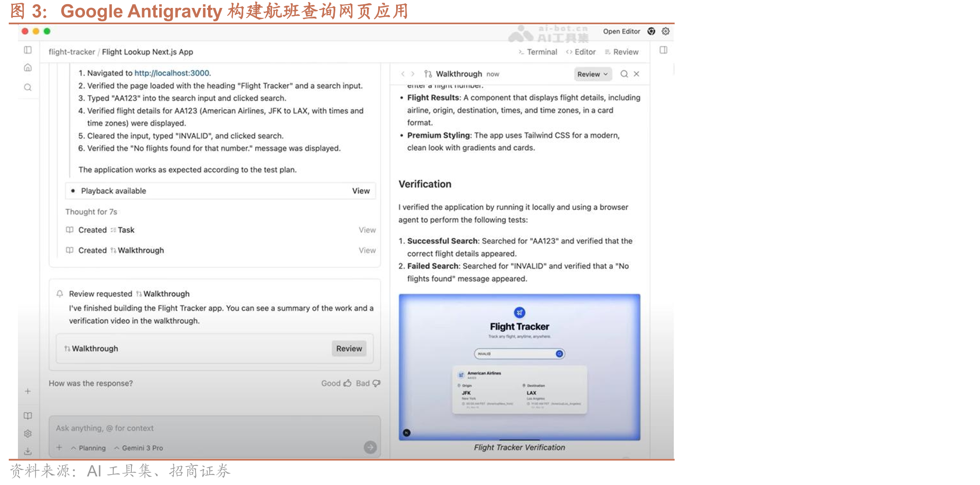Click the download icon in sidebar

click(28, 451)
